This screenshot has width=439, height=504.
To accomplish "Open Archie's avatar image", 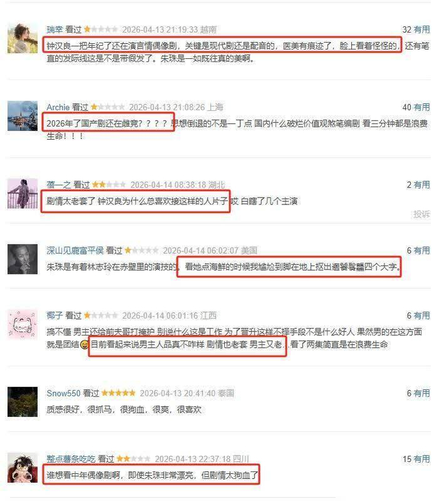I will click(23, 116).
